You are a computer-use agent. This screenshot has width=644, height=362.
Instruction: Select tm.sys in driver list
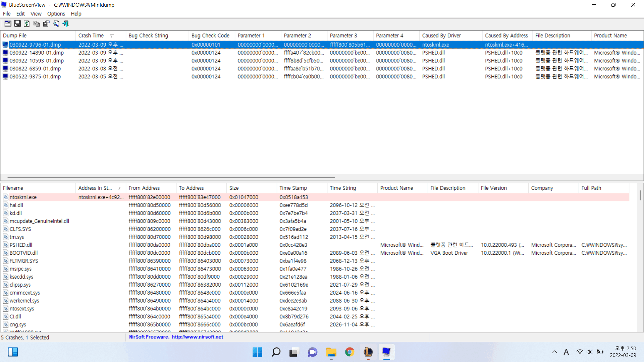[17, 237]
